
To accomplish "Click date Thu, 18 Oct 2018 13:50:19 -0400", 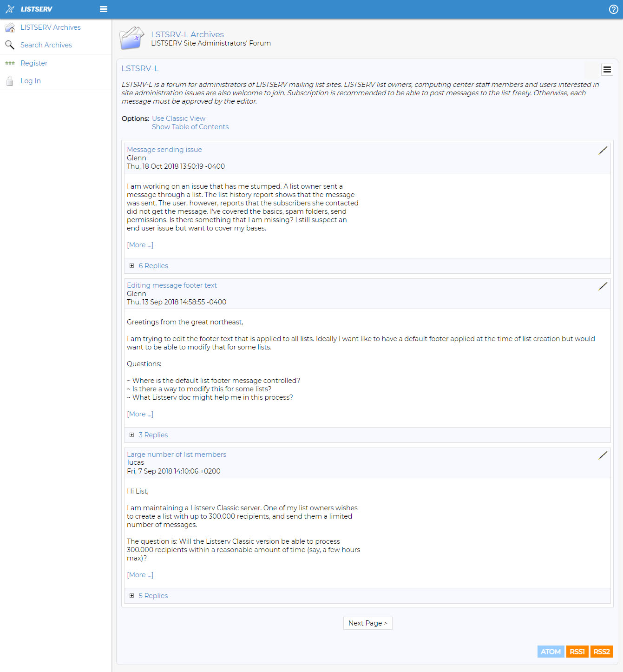I will point(176,166).
